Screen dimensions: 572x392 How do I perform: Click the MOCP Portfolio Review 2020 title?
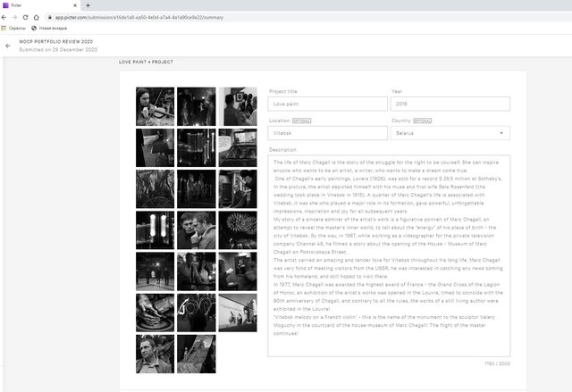tap(55, 42)
